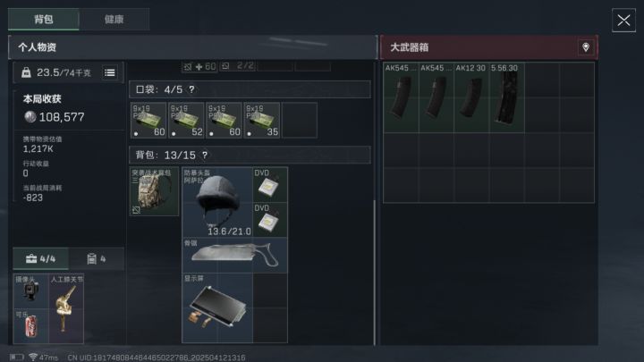This screenshot has height=362, width=644.
Task: Select the 9x19 ammo stack of 35
Action: pos(261,121)
